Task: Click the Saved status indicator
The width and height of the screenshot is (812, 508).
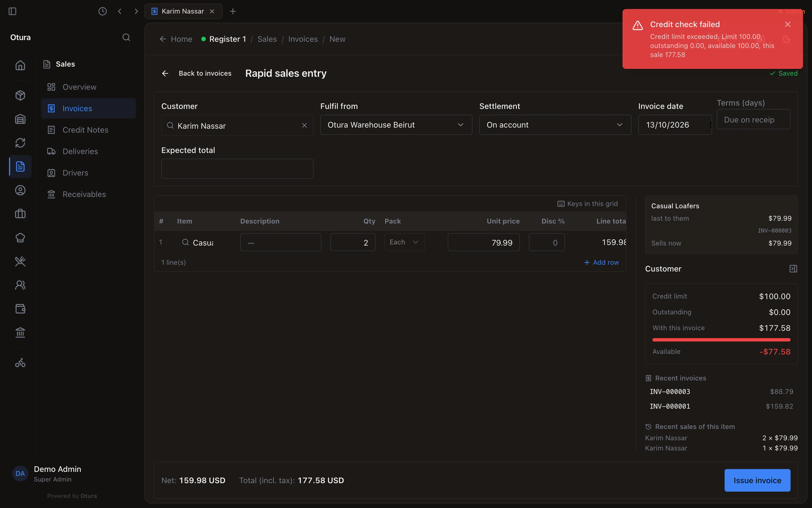Action: click(784, 73)
